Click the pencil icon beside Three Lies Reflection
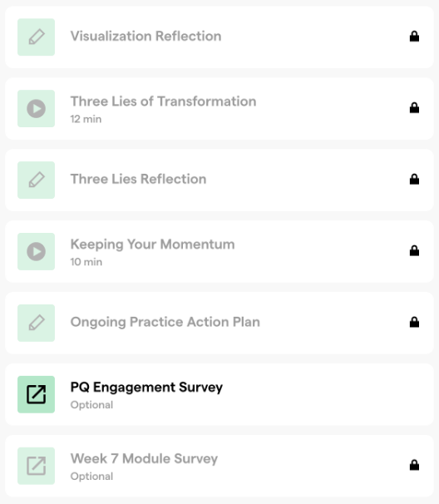The height and width of the screenshot is (504, 439). 36,180
